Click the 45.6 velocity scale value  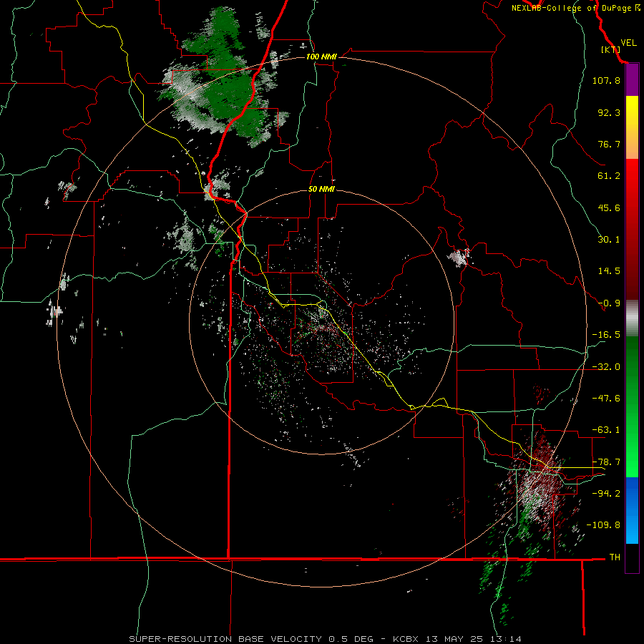[x=609, y=208]
